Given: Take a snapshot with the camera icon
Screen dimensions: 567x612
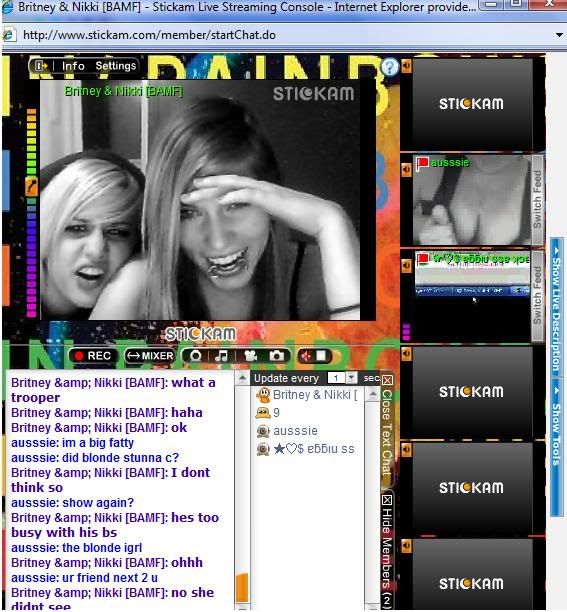Looking at the screenshot, I should (277, 356).
